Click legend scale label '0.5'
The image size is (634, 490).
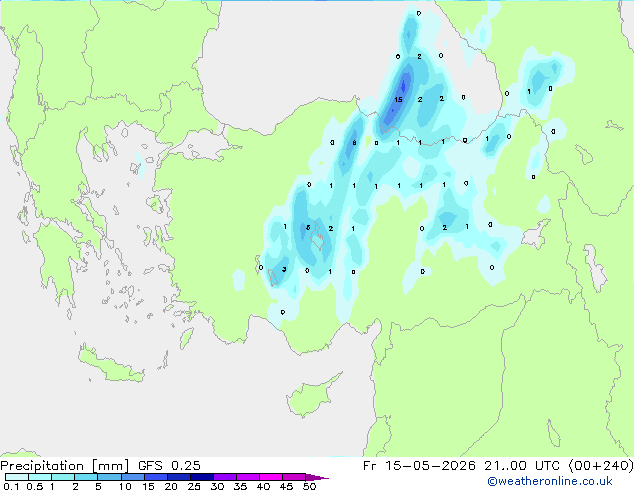coord(35,486)
